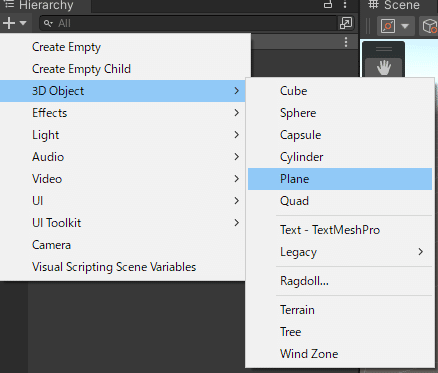Expand the Legacy submenu arrow
The height and width of the screenshot is (373, 438).
tap(421, 252)
